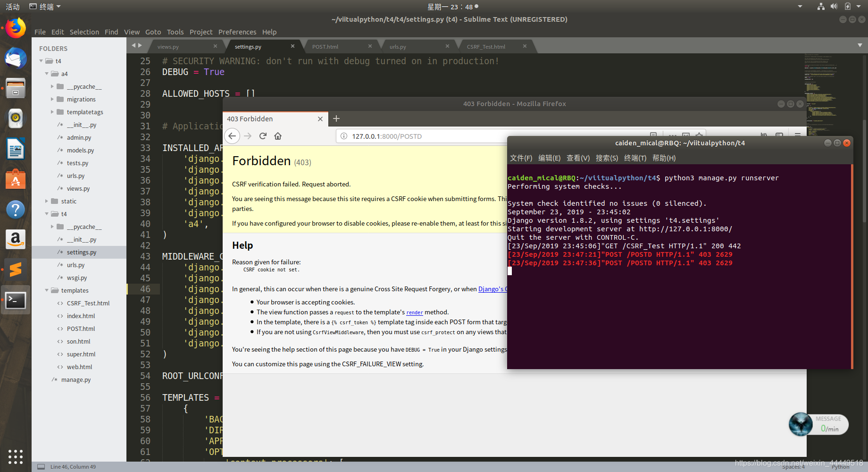Open manage.py in the sidebar

click(76, 379)
